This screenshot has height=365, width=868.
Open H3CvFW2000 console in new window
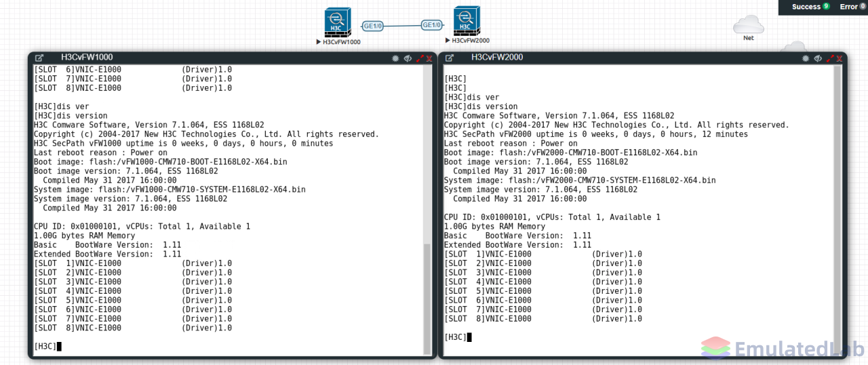(450, 58)
